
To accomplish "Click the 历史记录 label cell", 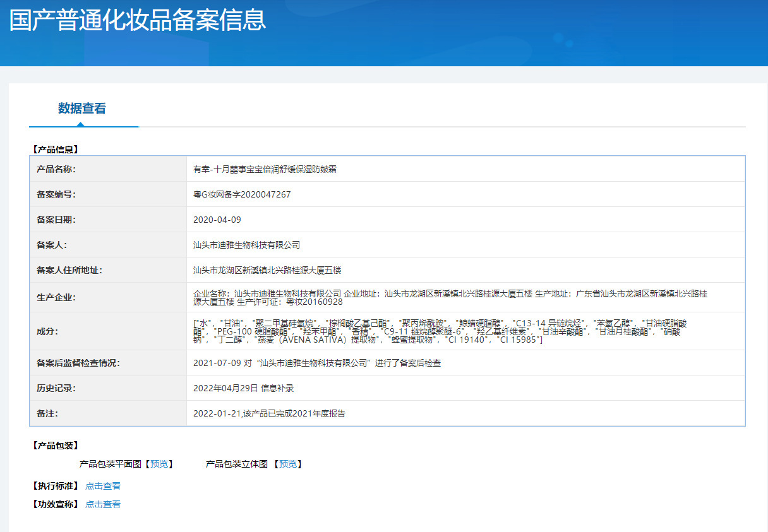I will (108, 388).
